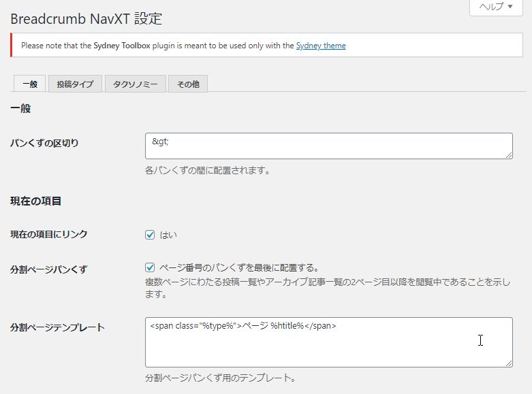Switch to the 投稿タイプ tab
The height and width of the screenshot is (394, 532).
75,84
